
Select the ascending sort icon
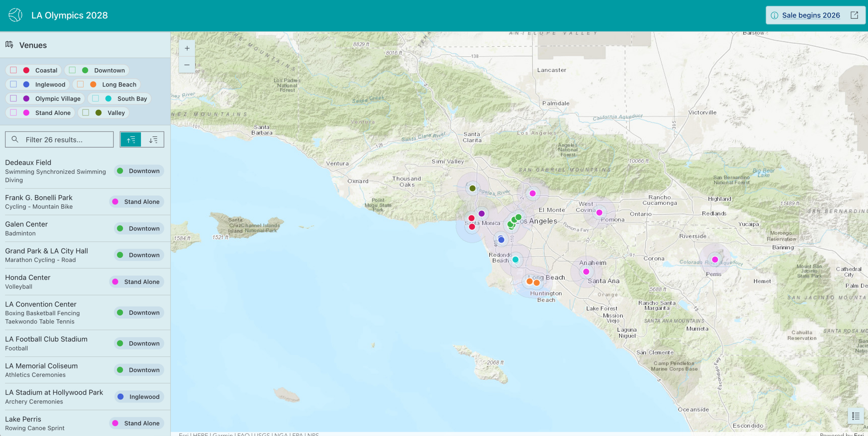(x=131, y=139)
